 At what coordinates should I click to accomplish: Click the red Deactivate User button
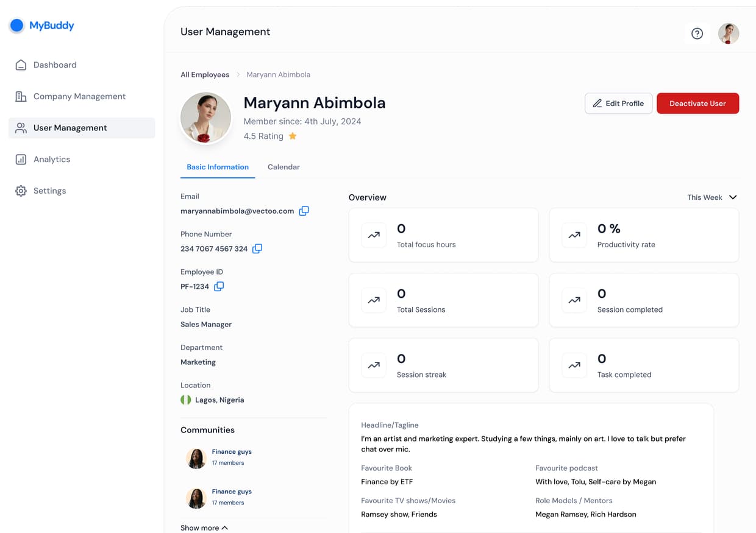pyautogui.click(x=697, y=104)
